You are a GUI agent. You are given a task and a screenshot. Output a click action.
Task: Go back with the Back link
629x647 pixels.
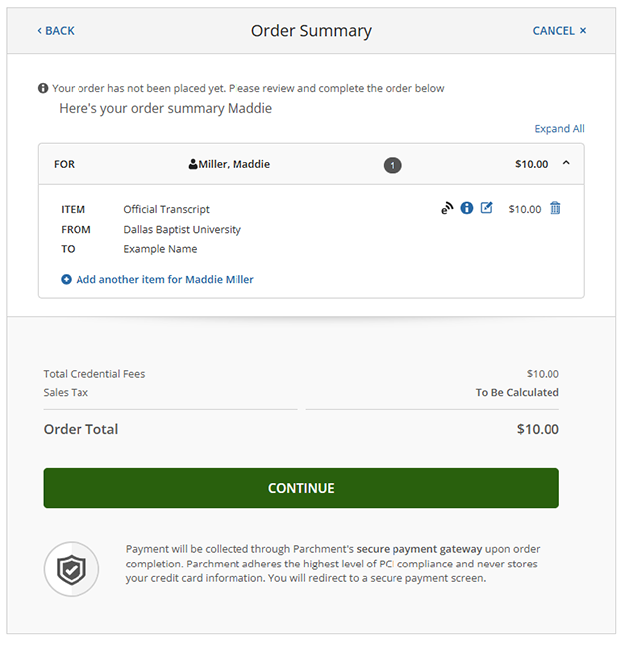[56, 31]
